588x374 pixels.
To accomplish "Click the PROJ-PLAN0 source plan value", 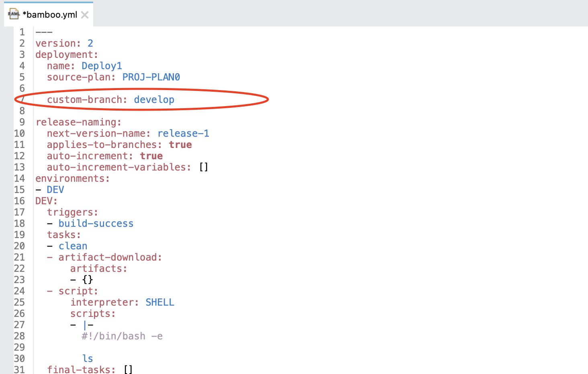I will pyautogui.click(x=151, y=77).
